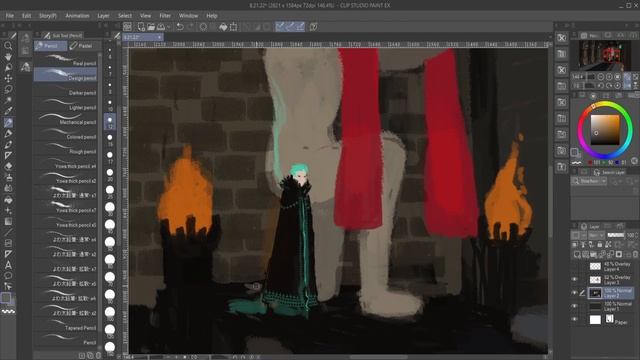Click the top quick access panel icon
The width and height of the screenshot is (640, 360).
point(562,38)
